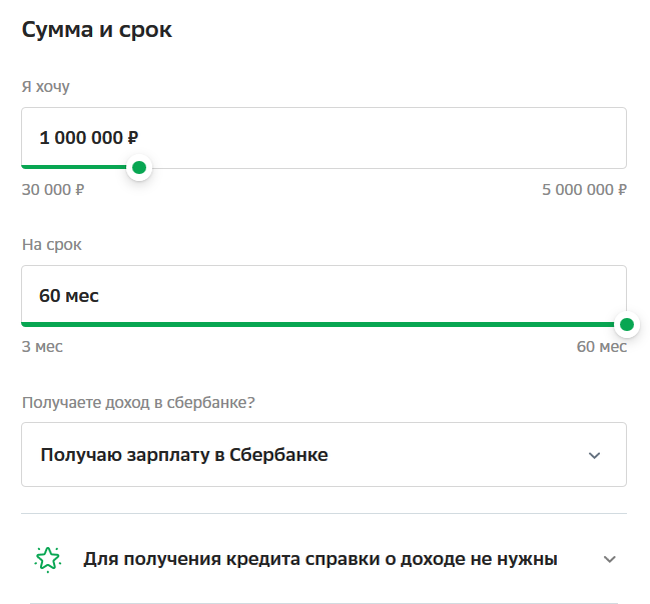Click the 'На срок' field label
650x604 pixels.
click(x=52, y=245)
